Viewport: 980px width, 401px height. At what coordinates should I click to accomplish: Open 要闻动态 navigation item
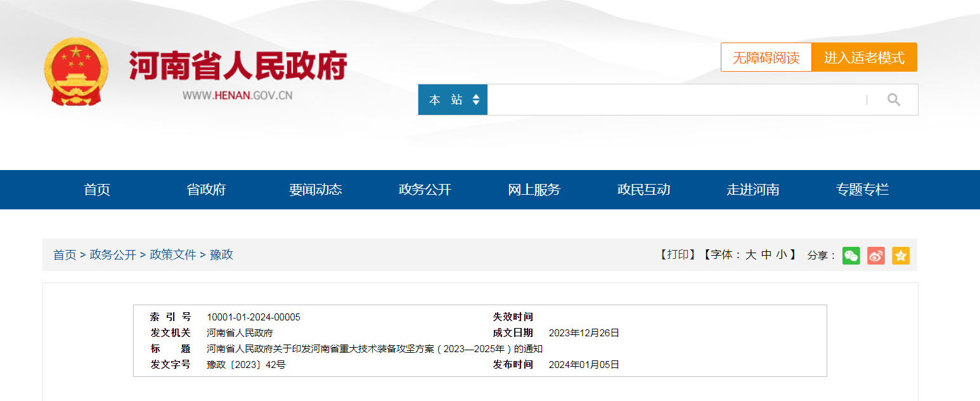pyautogui.click(x=316, y=190)
